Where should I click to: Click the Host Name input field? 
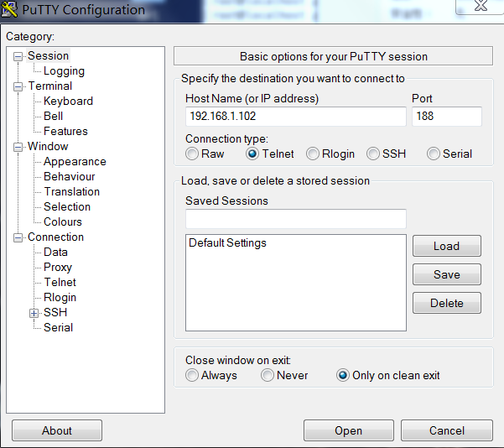[296, 117]
